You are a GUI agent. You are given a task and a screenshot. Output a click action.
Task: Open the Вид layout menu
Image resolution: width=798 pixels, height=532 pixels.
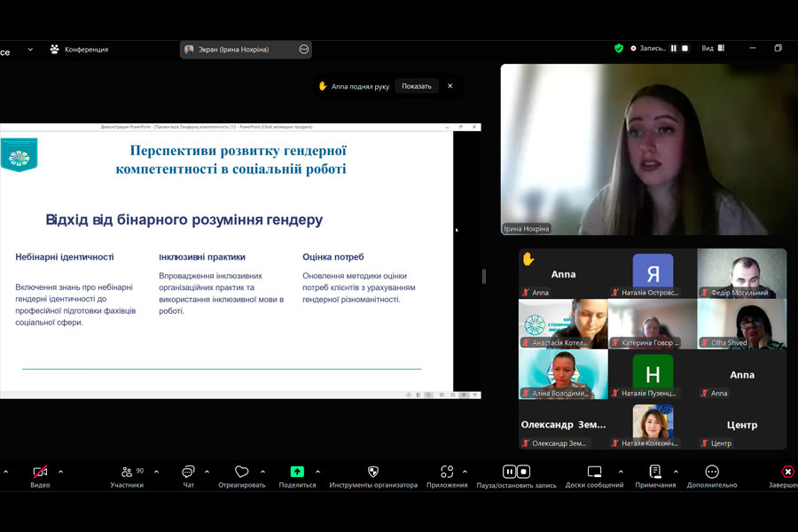click(x=713, y=49)
